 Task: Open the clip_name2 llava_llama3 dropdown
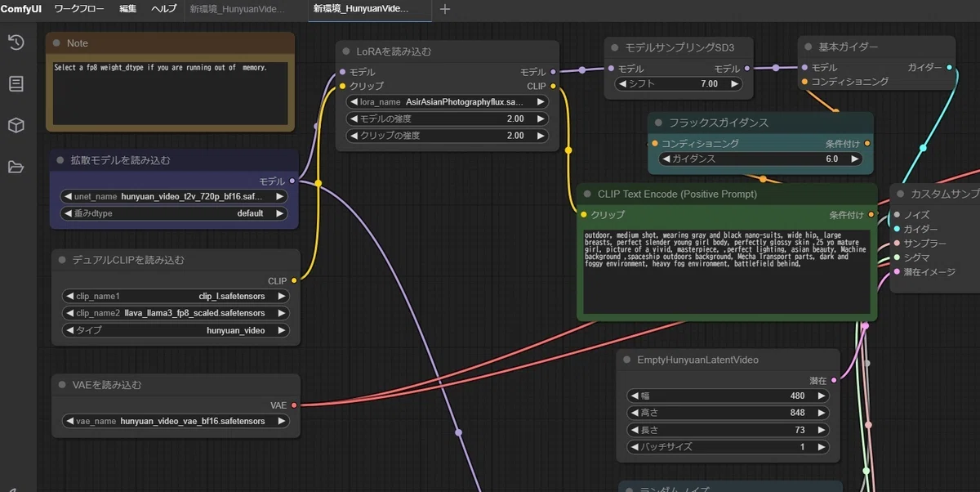[174, 313]
